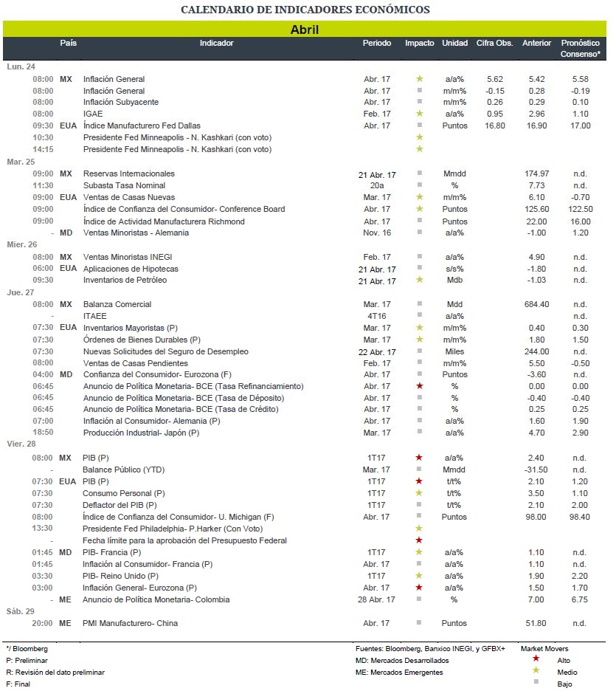The image size is (616, 691).
Task: Click the red Alto star in Market Movers legend
Action: 536,659
